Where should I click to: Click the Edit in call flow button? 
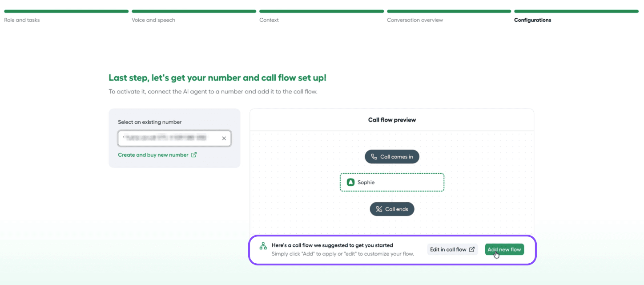(452, 249)
